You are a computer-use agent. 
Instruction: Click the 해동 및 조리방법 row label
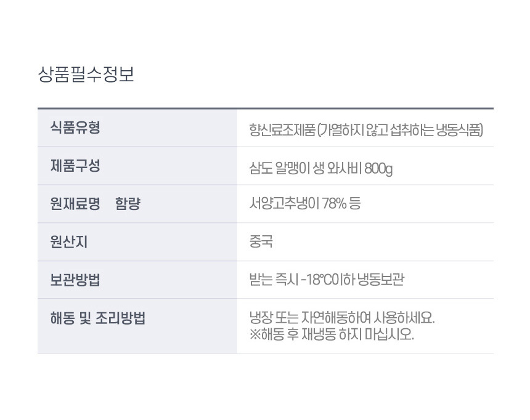coord(97,318)
